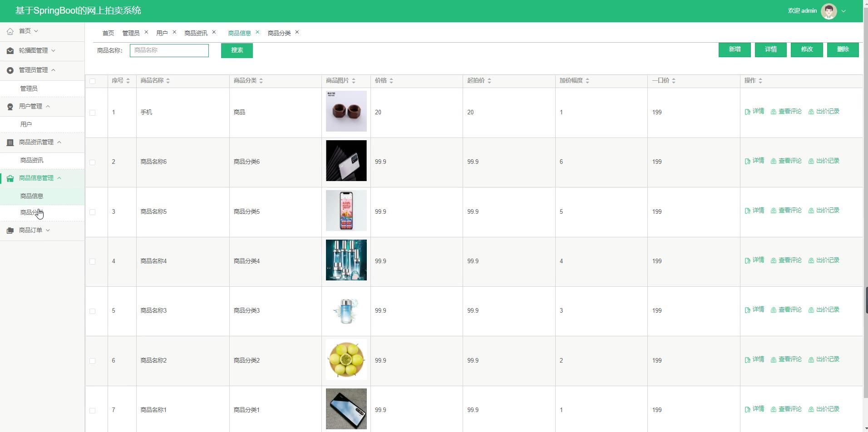
Task: Click the 管理员管理 sidebar icon
Action: [x=10, y=70]
